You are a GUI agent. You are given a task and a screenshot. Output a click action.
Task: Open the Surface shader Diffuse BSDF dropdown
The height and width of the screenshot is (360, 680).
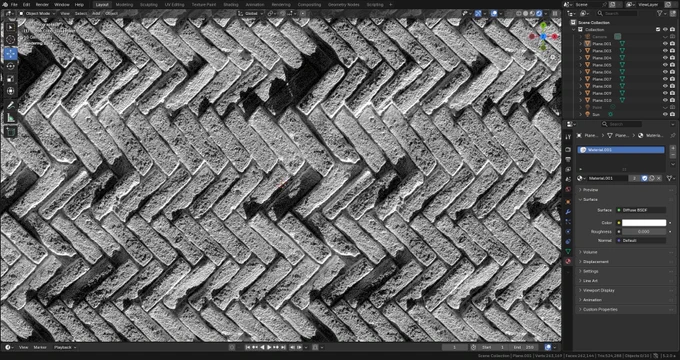pos(641,210)
